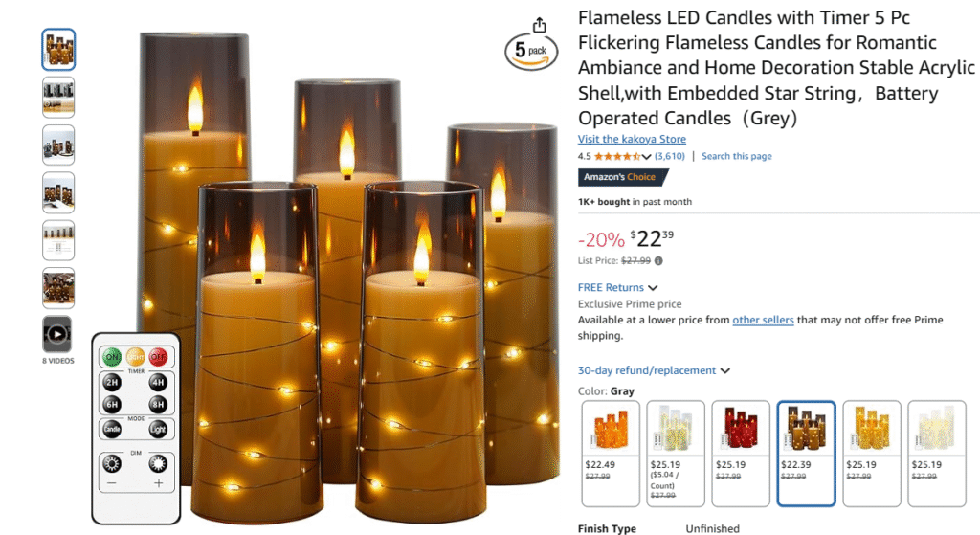The image size is (980, 535).
Task: Play the product videos thumbnail
Action: point(57,334)
